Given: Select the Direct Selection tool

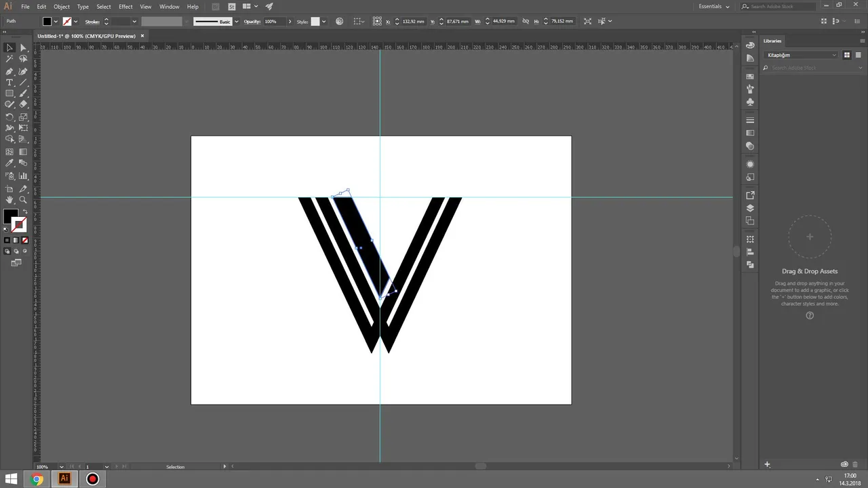Looking at the screenshot, I should [x=23, y=47].
